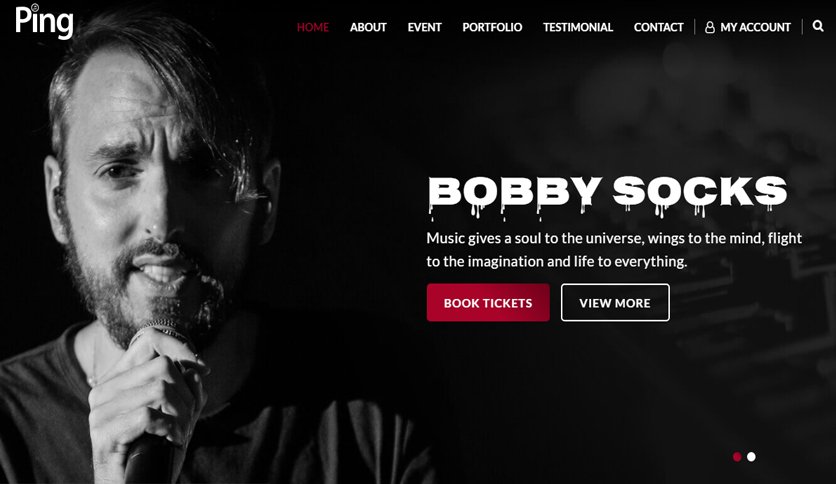Image resolution: width=836 pixels, height=484 pixels.
Task: Select CONTACT in the navigation bar
Action: pyautogui.click(x=658, y=27)
